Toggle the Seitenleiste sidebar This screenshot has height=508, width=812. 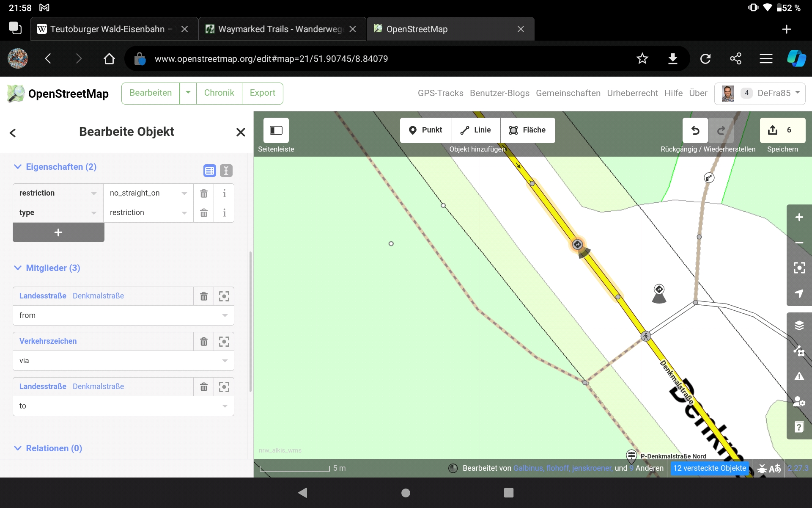[276, 130]
